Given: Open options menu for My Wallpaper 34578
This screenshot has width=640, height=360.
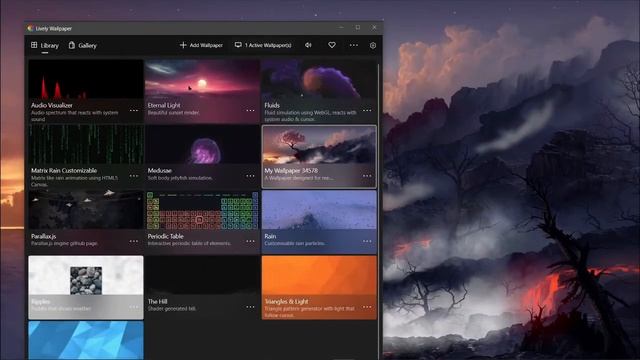Looking at the screenshot, I should (367, 176).
